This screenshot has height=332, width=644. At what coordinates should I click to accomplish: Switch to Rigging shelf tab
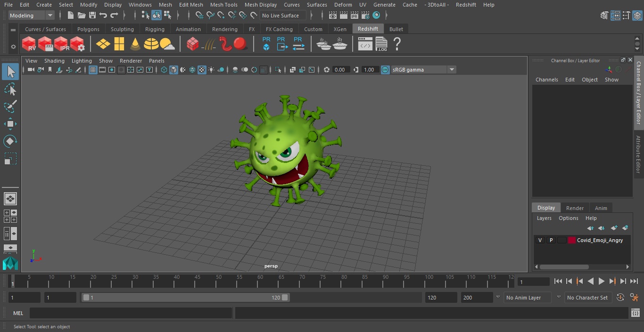point(155,29)
